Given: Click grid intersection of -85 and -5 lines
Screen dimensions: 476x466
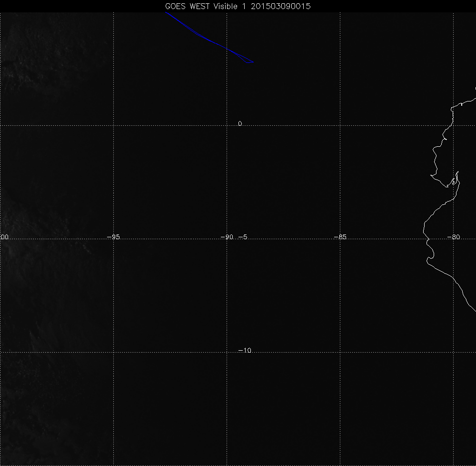Looking at the screenshot, I should (x=340, y=239).
